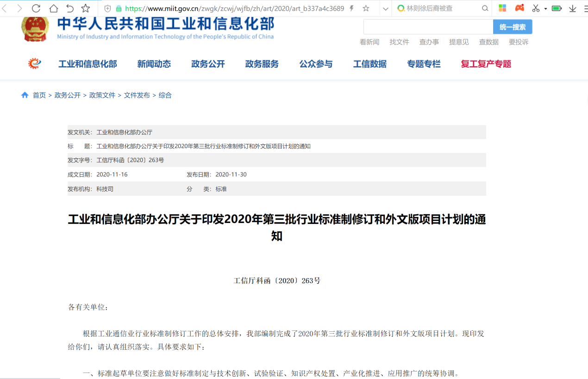Go to browser home page icon
The height and width of the screenshot is (379, 588).
[54, 8]
